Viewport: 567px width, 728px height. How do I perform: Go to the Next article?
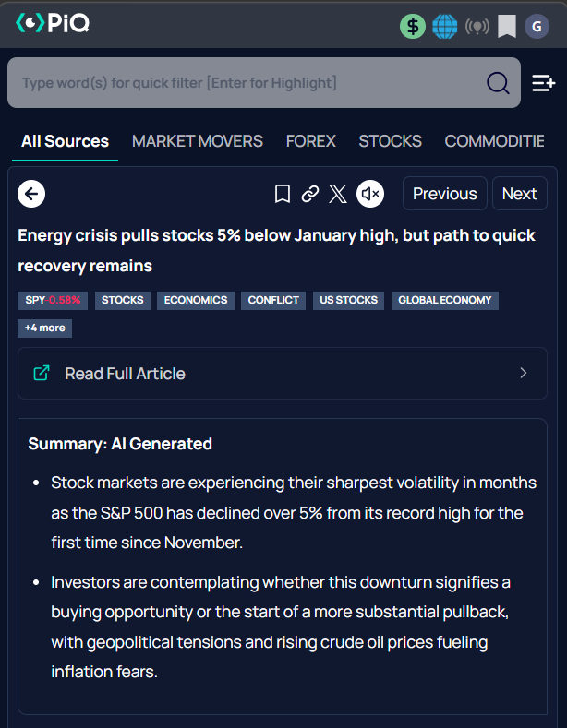(520, 194)
